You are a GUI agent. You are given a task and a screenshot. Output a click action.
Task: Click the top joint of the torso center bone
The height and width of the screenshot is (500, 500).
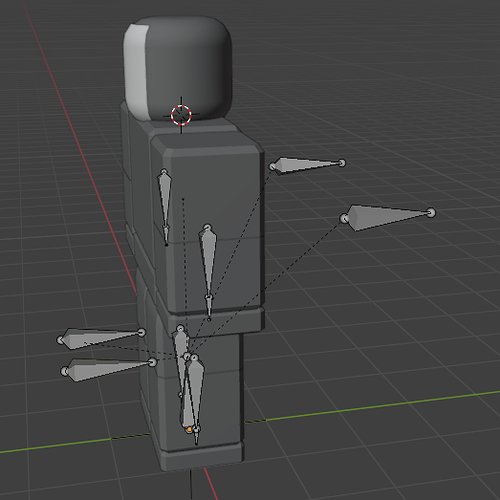tap(207, 227)
